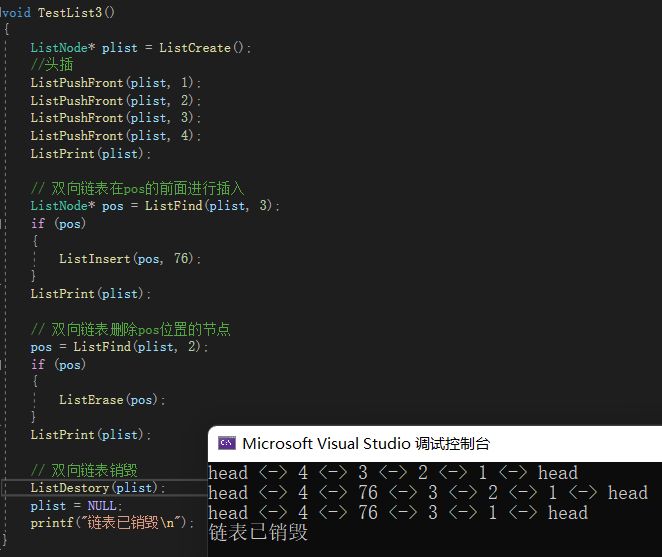The height and width of the screenshot is (557, 662).
Task: Click the console output line containing 76 <-> 3 <-> 1
Action: pyautogui.click(x=398, y=513)
